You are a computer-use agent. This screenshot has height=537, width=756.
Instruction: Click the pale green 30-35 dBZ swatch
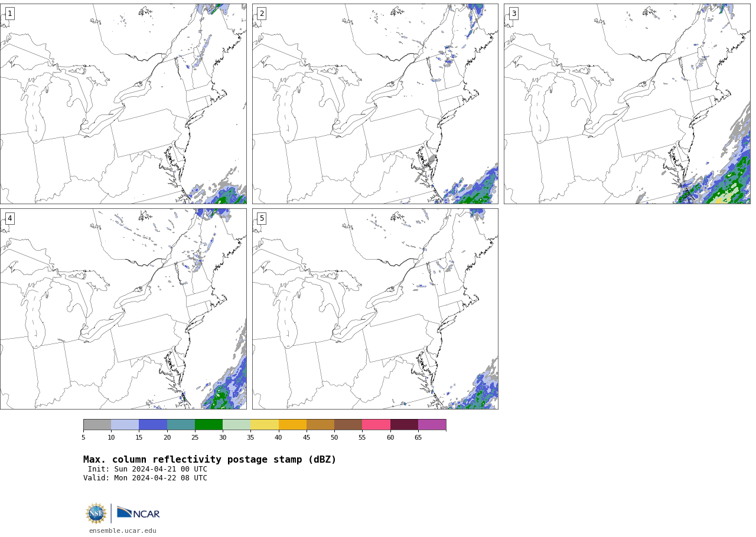pos(236,425)
